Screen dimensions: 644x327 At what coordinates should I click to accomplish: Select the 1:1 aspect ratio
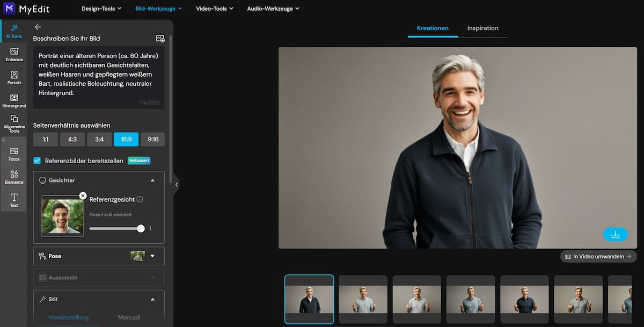click(x=46, y=140)
